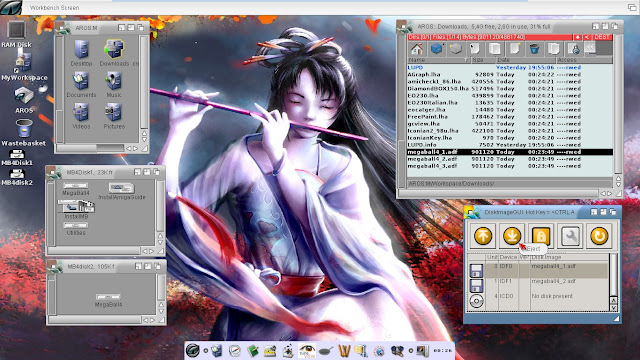Click the trash bucket icon in the Downloads toolbar

click(534, 49)
